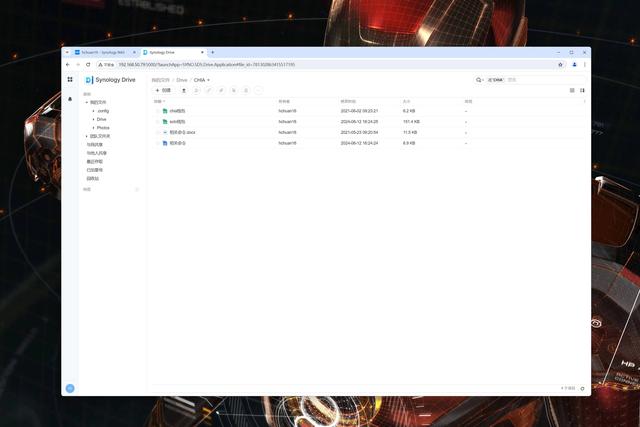The image size is (640, 427).
Task: Open the Shared with me sidebar entry
Action: click(95, 145)
